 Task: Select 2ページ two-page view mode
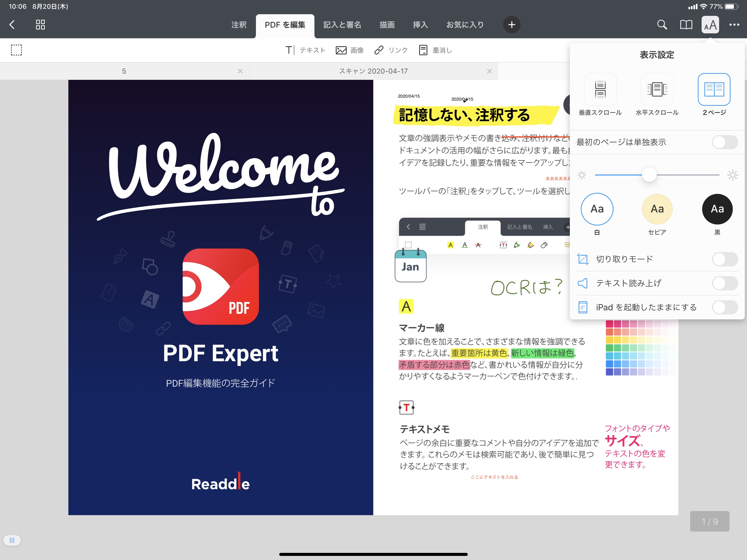714,95
